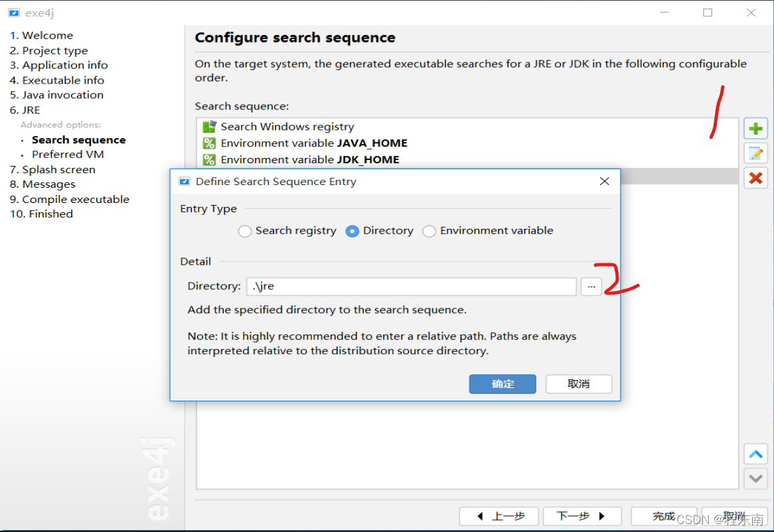The width and height of the screenshot is (774, 532).
Task: Click the dialog title bar icon
Action: point(184,182)
